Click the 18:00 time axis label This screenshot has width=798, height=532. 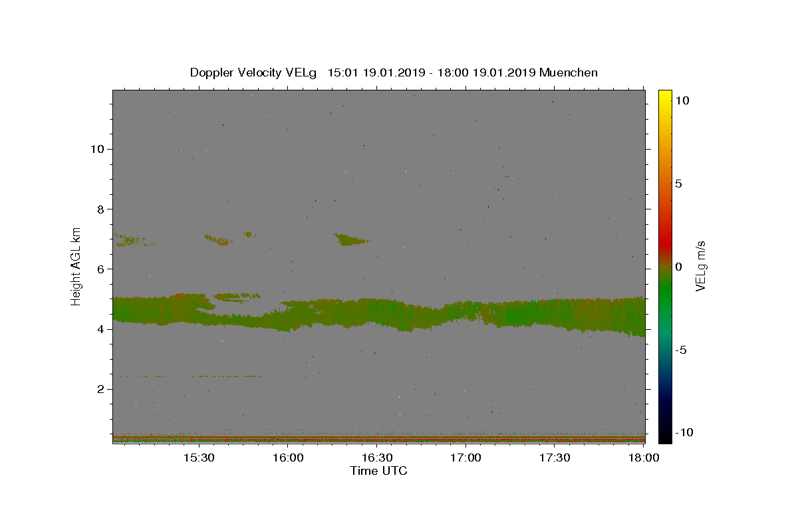coord(643,458)
